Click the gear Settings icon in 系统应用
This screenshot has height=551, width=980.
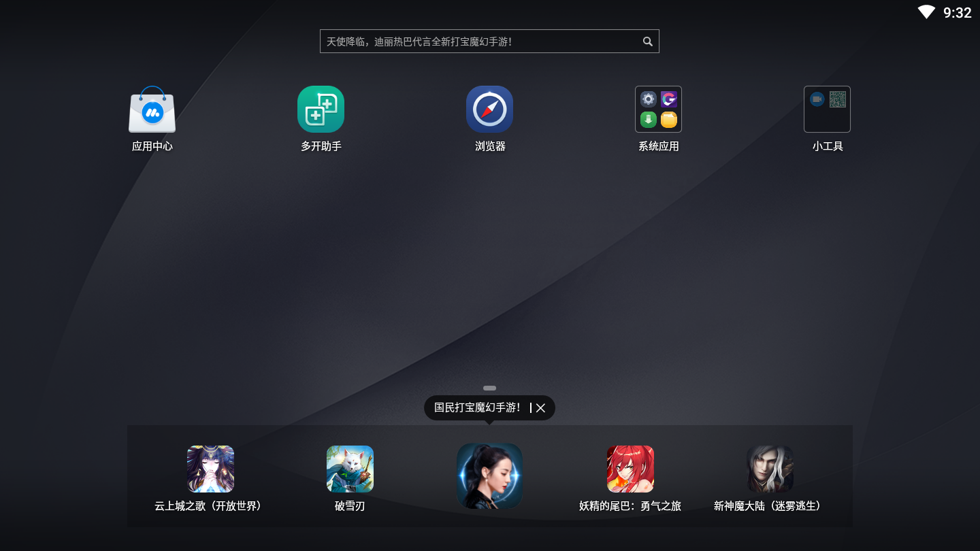coord(649,99)
